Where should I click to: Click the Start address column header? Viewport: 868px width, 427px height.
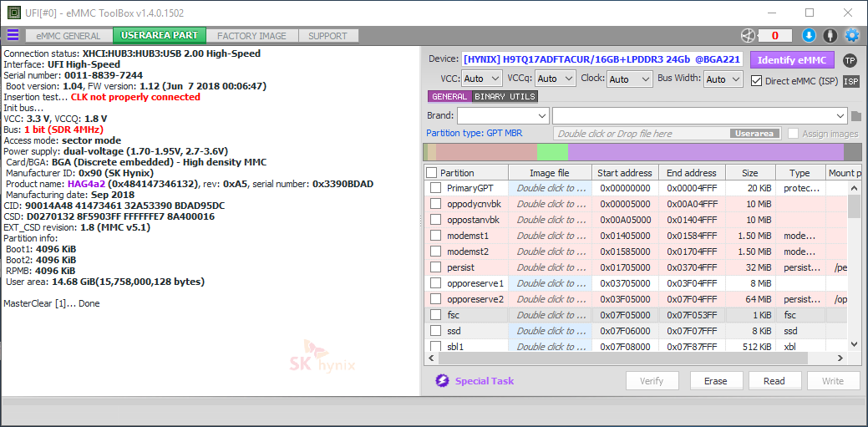click(x=625, y=173)
